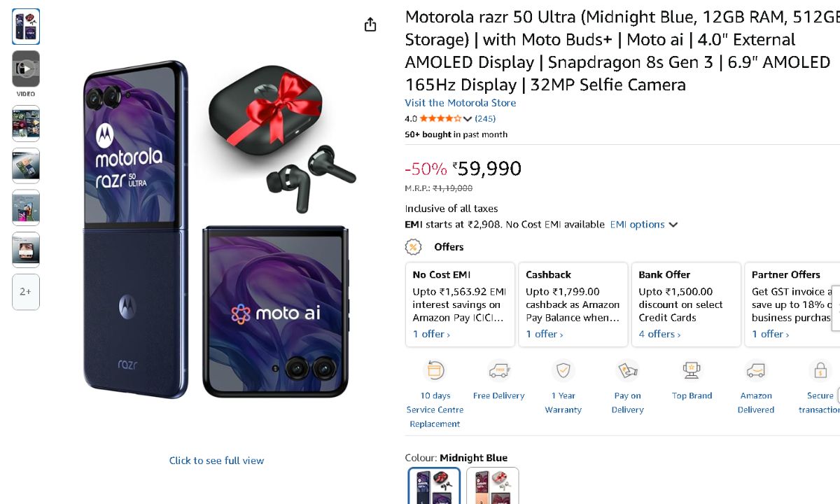Image resolution: width=840 pixels, height=504 pixels.
Task: Select the first product image thumbnail
Action: (x=26, y=27)
